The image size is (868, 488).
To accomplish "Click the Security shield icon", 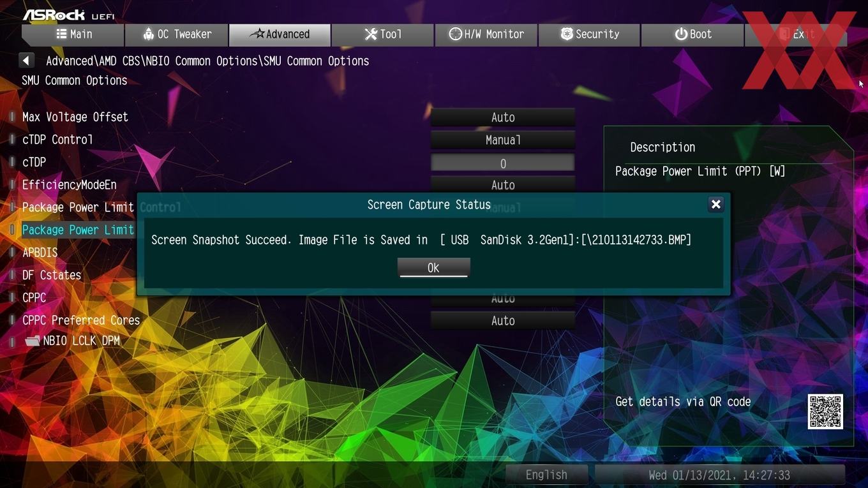I will point(567,34).
